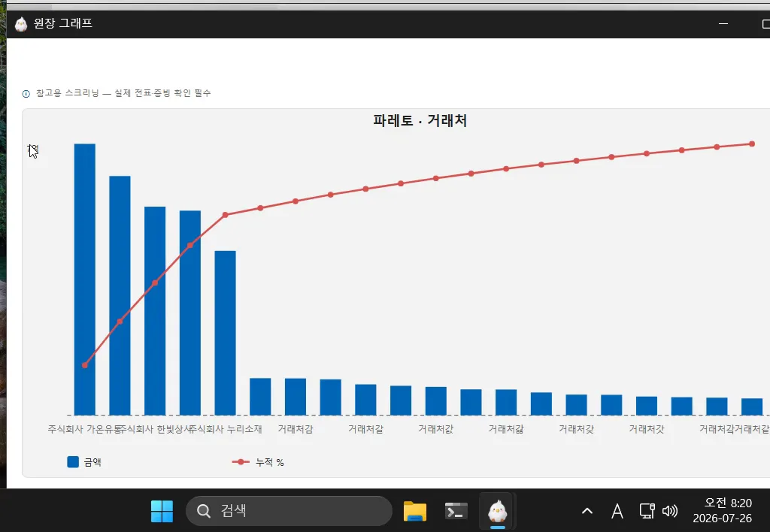Click the 주식회사 누리소재 bar
This screenshot has height=532, width=770.
point(225,333)
